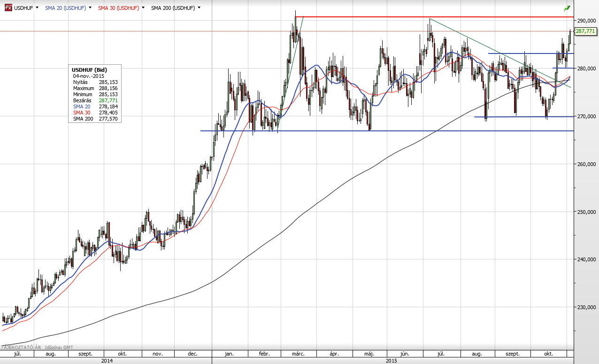Click the red Fx instrument icon
The image size is (599, 364).
8,8
